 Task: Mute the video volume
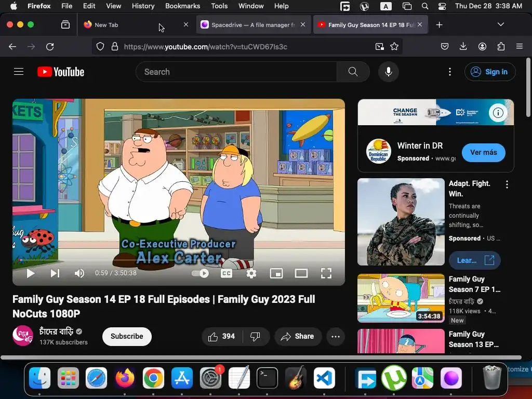[x=79, y=273]
